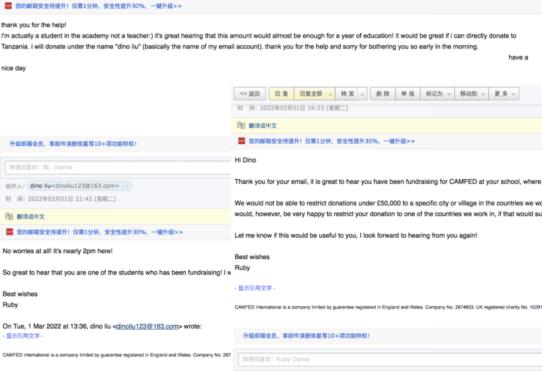Click plus icon on dino liu recipient chip

pyautogui.click(x=127, y=186)
